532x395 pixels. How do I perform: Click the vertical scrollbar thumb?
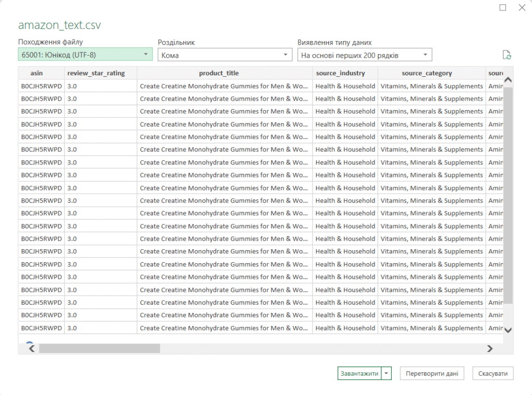(x=508, y=195)
